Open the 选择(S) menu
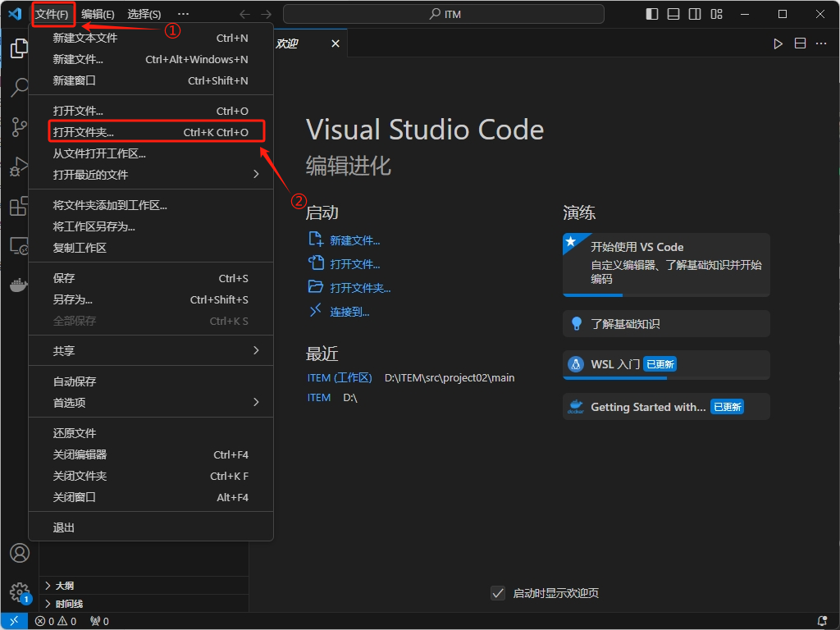Screen dimensions: 840x630 (144, 14)
